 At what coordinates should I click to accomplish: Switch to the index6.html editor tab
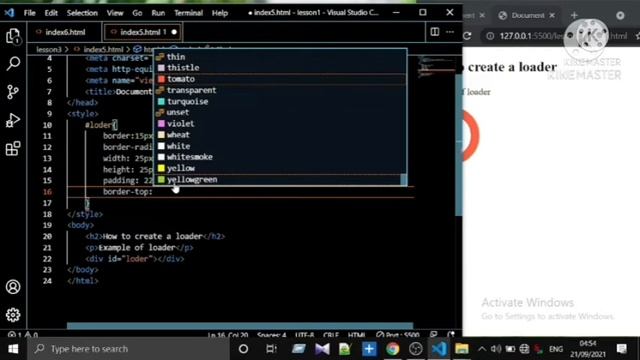[x=64, y=32]
